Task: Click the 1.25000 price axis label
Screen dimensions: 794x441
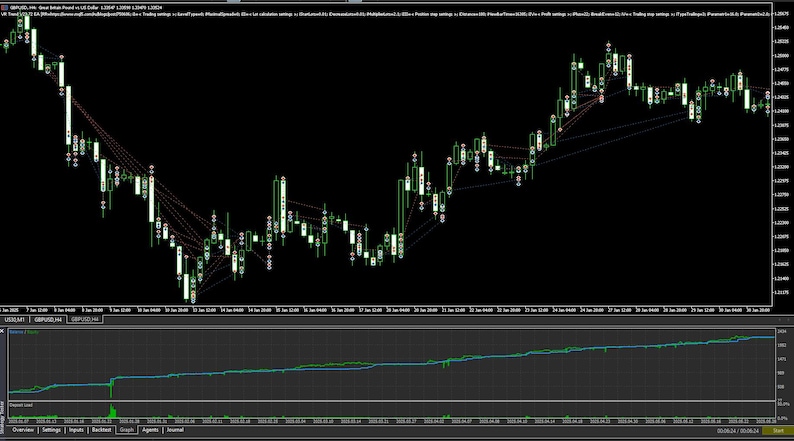Action: pyautogui.click(x=781, y=56)
